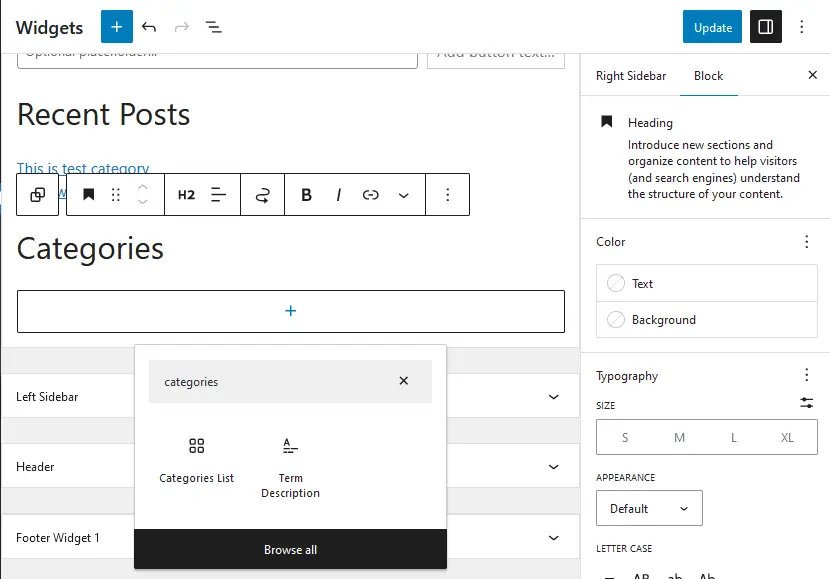
Task: Open the block inserter plus button
Action: coord(116,26)
